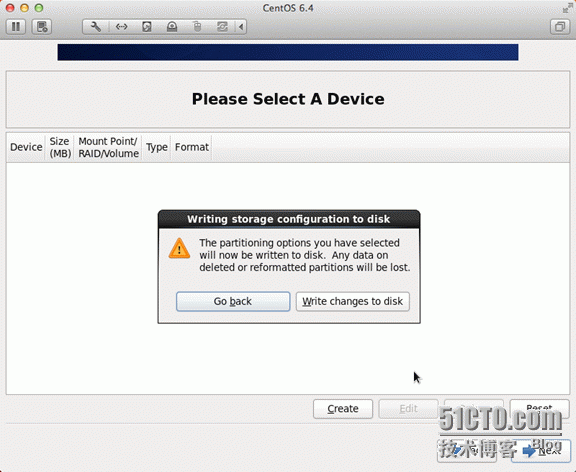Click the Format column header
Viewport: 576px width, 472px height.
191,147
